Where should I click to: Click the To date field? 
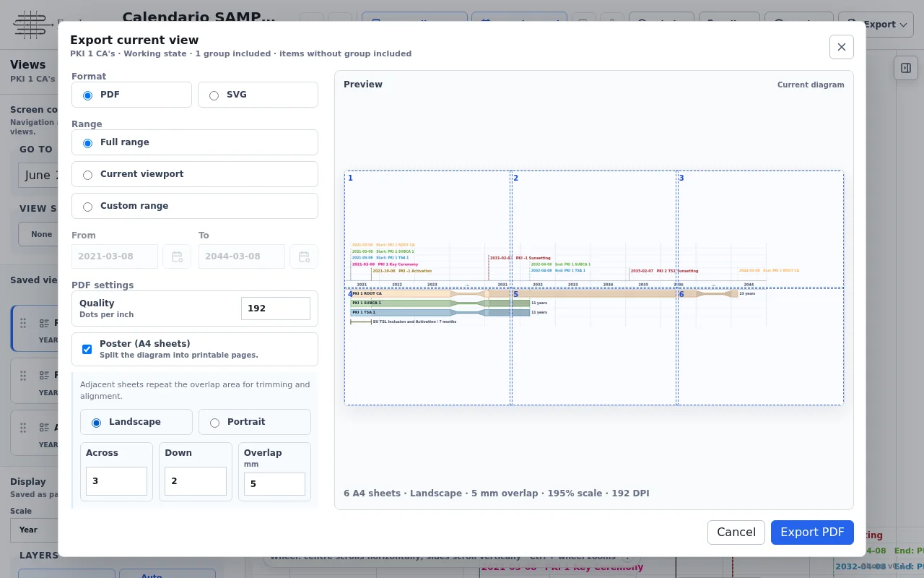click(242, 256)
